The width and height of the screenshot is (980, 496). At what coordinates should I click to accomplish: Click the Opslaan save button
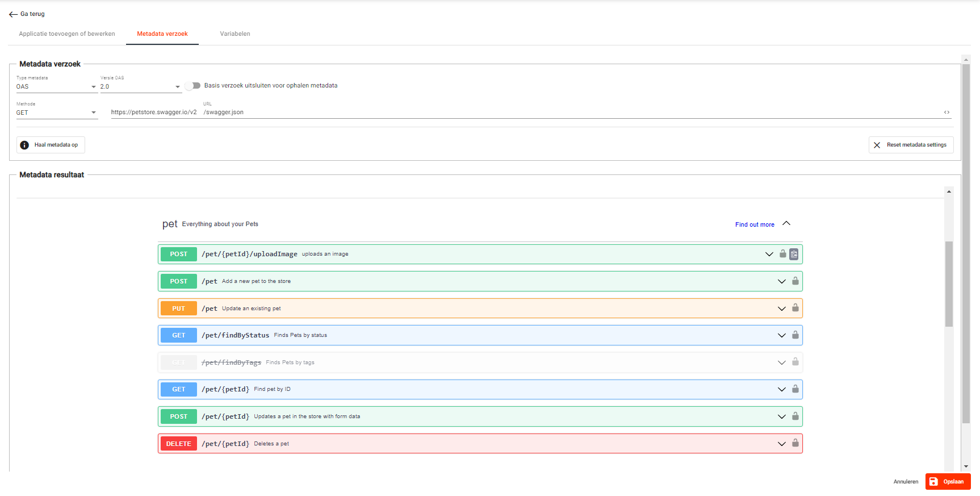point(948,482)
